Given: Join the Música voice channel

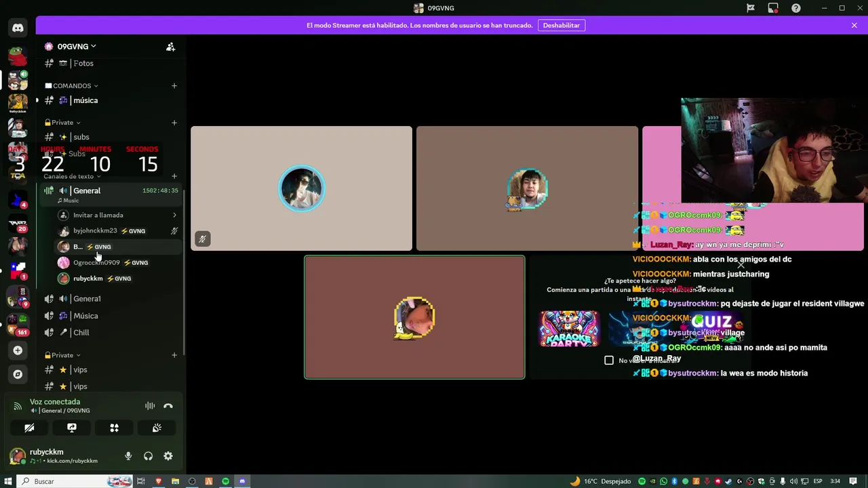Looking at the screenshot, I should 110,316.
